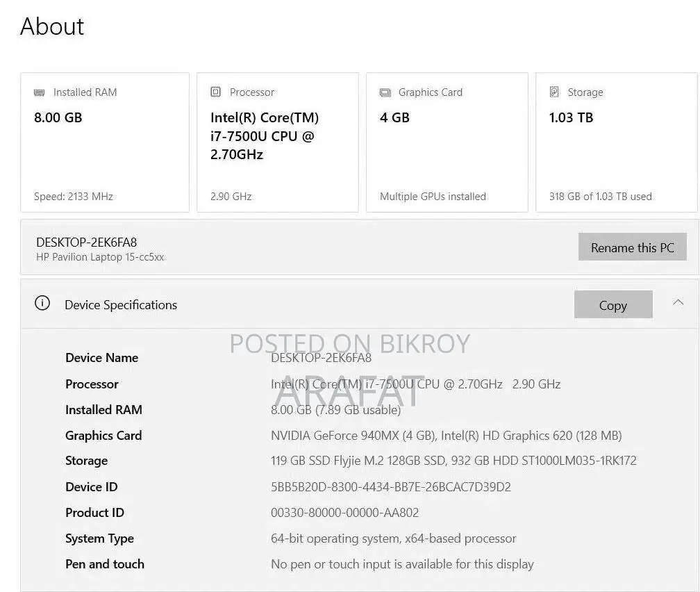Image resolution: width=700 pixels, height=592 pixels.
Task: Select the Speed: 2133 MHz text
Action: coord(74,197)
